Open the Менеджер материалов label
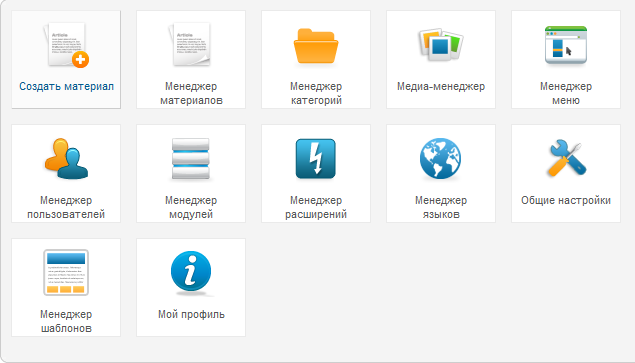 pyautogui.click(x=191, y=93)
